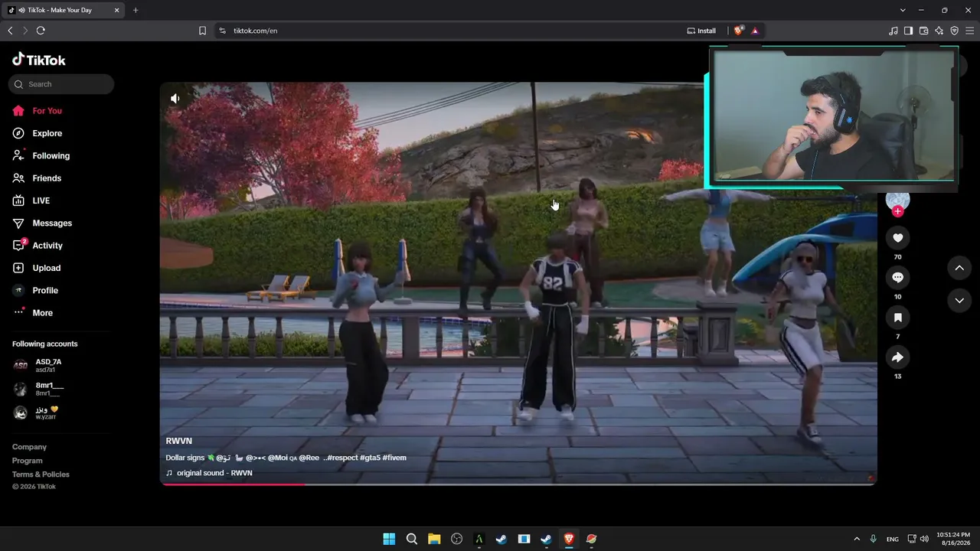Focus the TikTok Search field

pos(61,84)
